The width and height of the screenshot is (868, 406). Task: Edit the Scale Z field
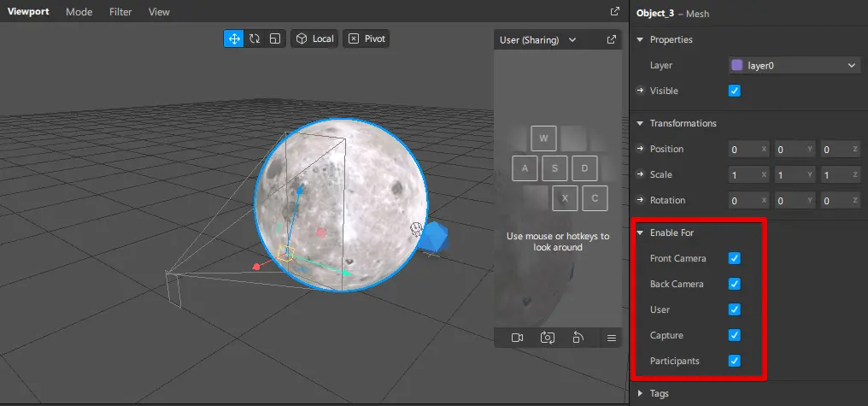[x=841, y=174]
